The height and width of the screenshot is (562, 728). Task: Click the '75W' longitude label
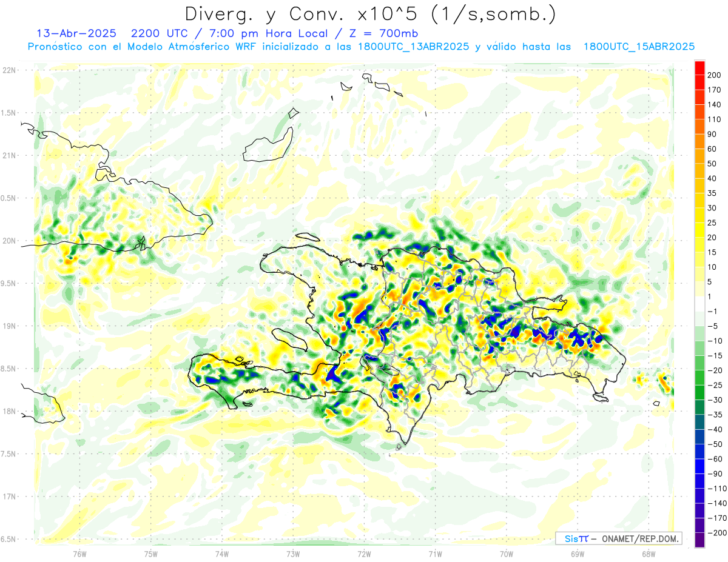tap(151, 554)
